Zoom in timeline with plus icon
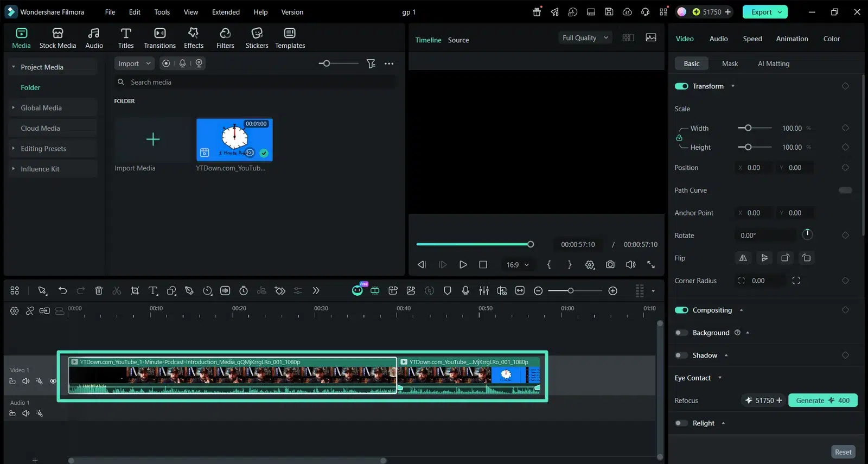 pyautogui.click(x=613, y=291)
